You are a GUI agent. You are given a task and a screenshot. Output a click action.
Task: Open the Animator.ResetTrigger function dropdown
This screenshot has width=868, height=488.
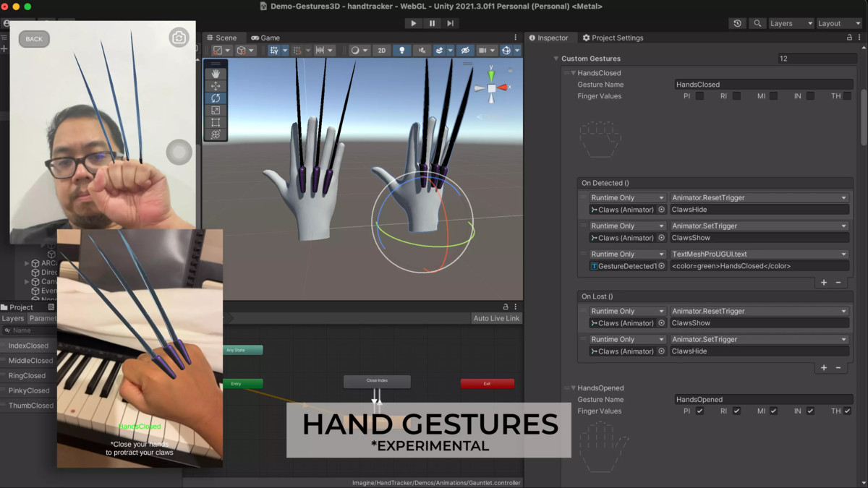point(759,197)
